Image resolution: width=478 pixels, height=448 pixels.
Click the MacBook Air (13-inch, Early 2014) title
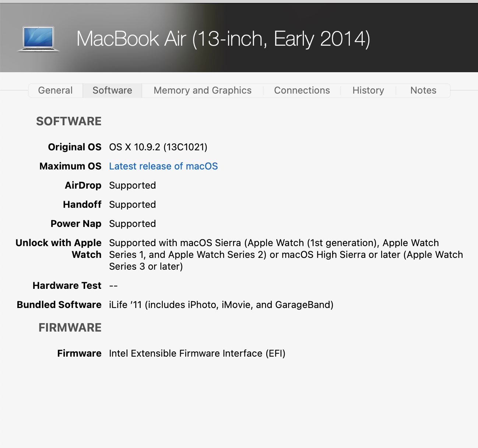(x=223, y=39)
